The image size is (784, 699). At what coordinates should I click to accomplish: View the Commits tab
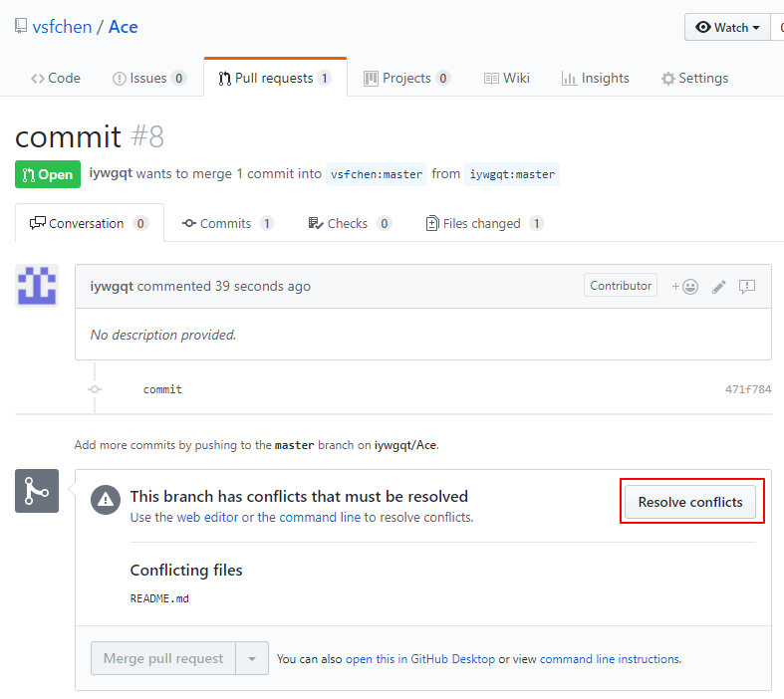[x=227, y=223]
